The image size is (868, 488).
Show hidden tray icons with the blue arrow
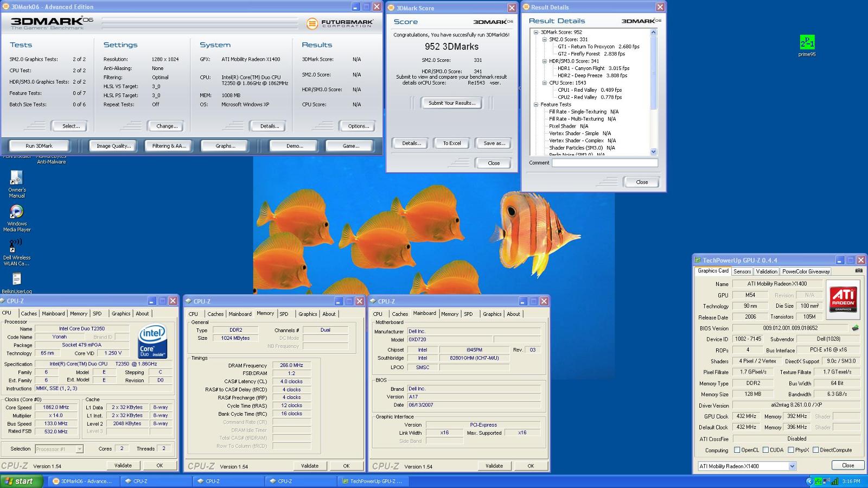pos(809,481)
